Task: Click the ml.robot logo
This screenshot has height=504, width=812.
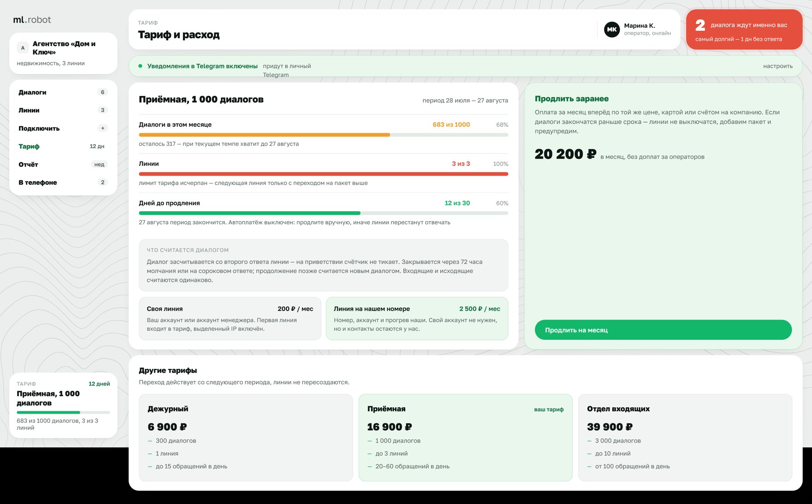Action: (x=32, y=20)
